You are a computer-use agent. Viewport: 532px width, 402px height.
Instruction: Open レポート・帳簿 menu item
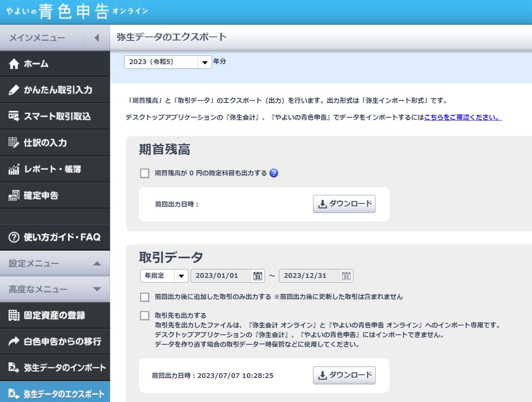point(55,169)
